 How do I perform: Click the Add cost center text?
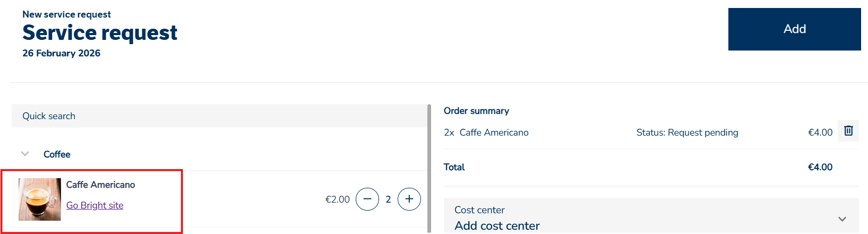(x=497, y=226)
